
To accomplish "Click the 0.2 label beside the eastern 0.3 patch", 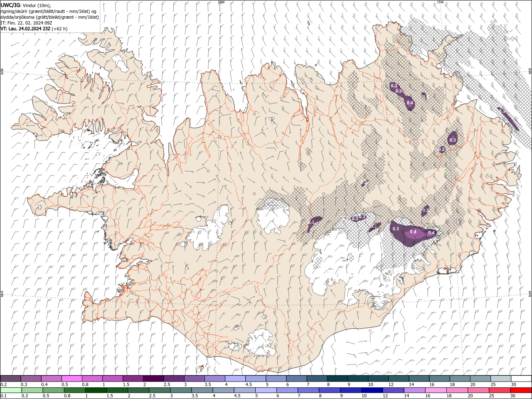I will pyautogui.click(x=442, y=149).
